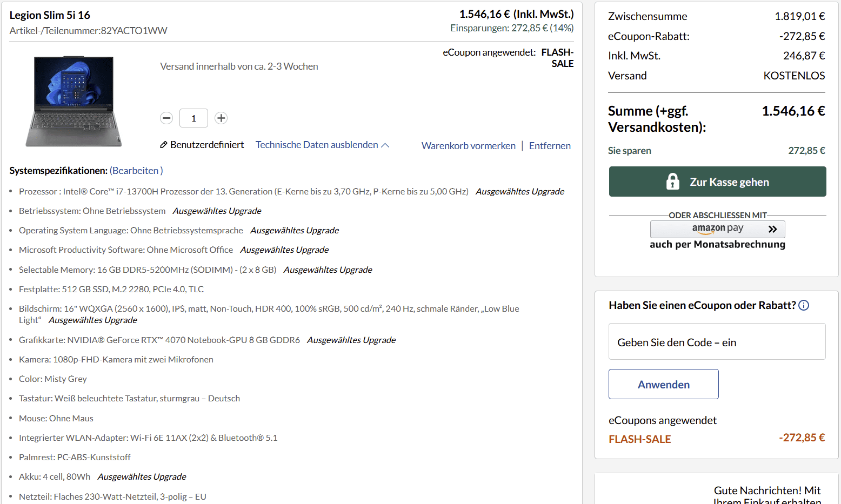This screenshot has height=504, width=841.
Task: Click the Summe total 1.546,16 € in summary
Action: click(x=793, y=111)
